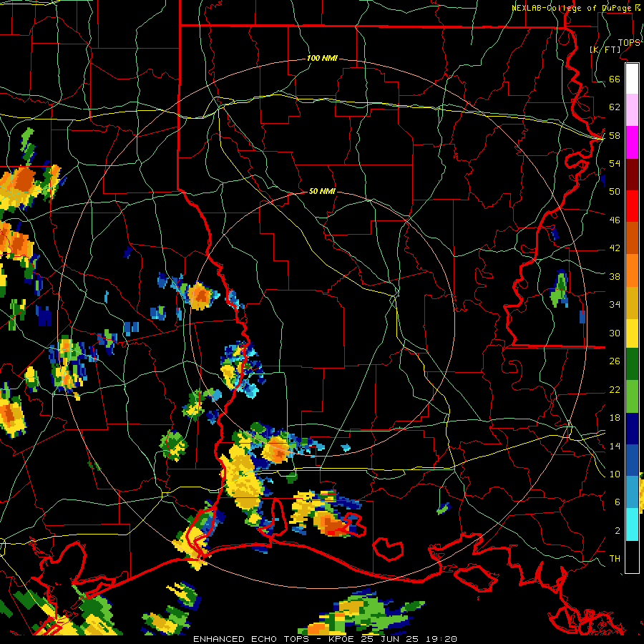Click the '42' legend value
This screenshot has height=644, width=644.
pyautogui.click(x=615, y=248)
